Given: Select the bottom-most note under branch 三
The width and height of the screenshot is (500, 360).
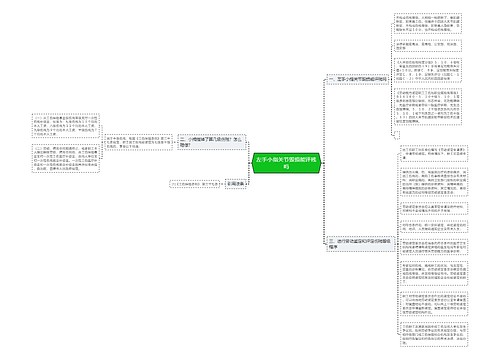Looking at the screenshot, I should click(x=434, y=334).
